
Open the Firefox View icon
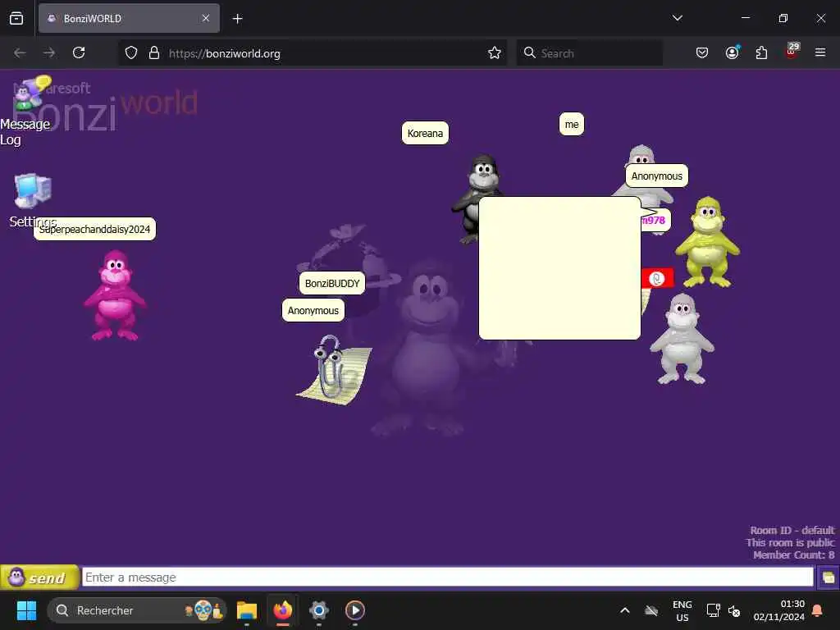(x=16, y=19)
